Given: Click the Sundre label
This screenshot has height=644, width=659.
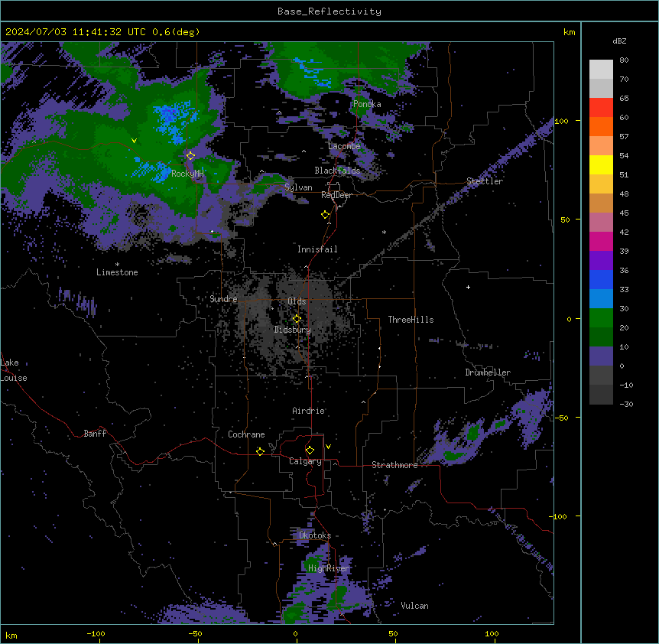Looking at the screenshot, I should pyautogui.click(x=223, y=299).
